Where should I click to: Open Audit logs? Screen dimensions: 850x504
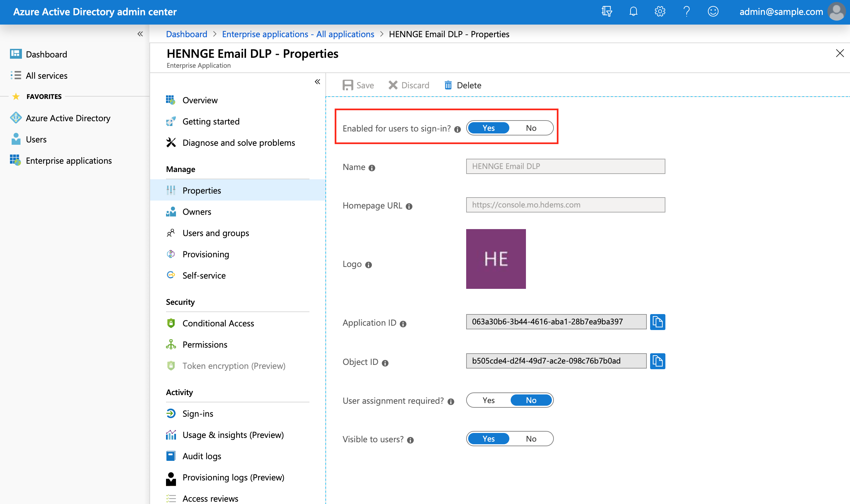238,456
